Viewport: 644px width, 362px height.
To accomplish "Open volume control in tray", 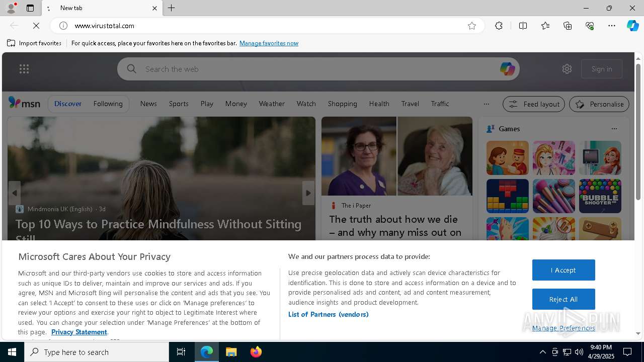I will (x=579, y=352).
